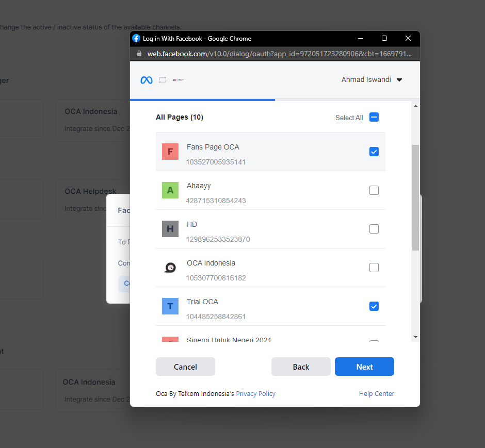Check the OCA Indonesia page checkbox

click(374, 267)
